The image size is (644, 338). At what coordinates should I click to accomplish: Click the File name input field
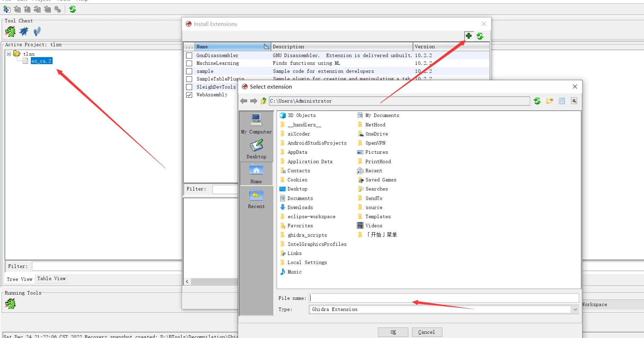click(x=444, y=298)
